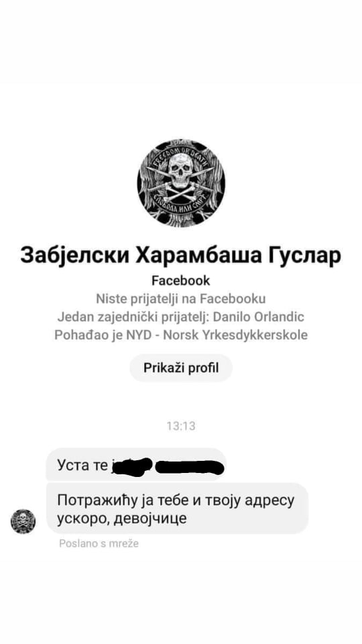This screenshot has height=644, width=362.
Task: Tap the Freedom or Death text on the emblem
Action: [181, 158]
